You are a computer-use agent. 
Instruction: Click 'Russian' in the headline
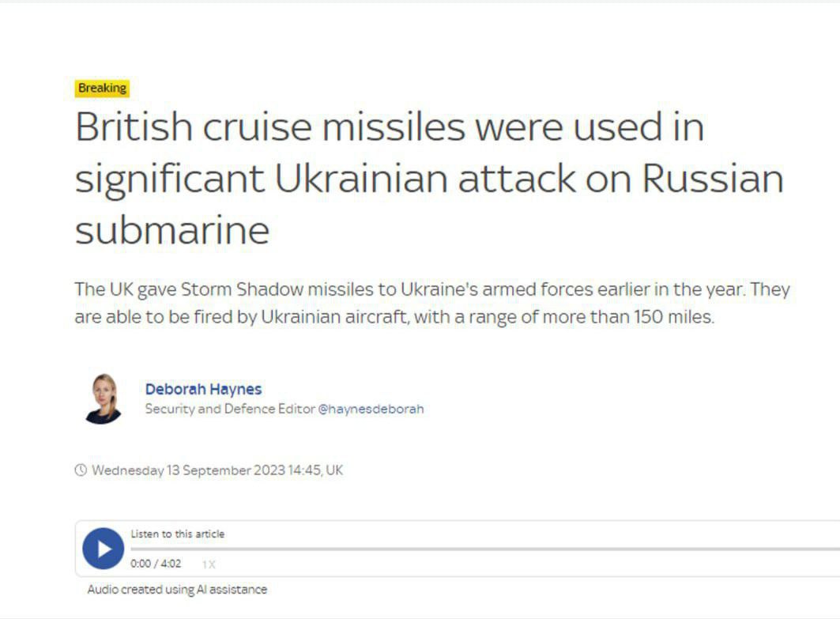712,179
